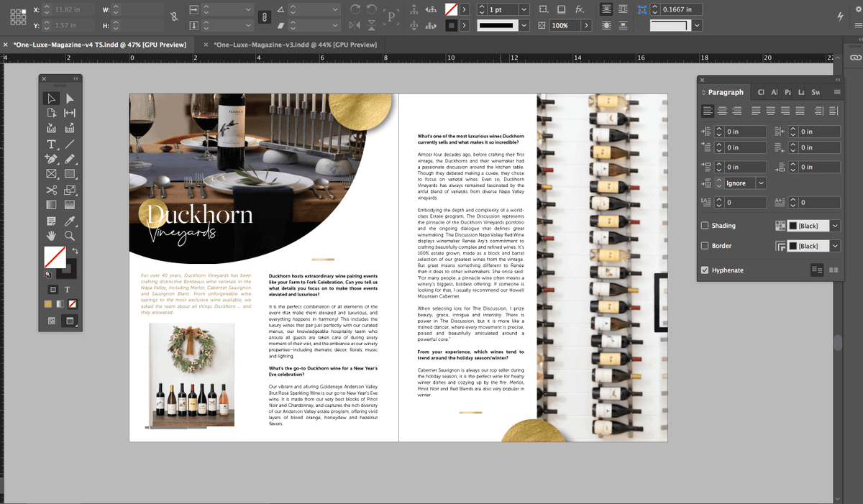This screenshot has height=504, width=863.
Task: Uncheck the Hyphenate checkbox
Action: [x=705, y=270]
